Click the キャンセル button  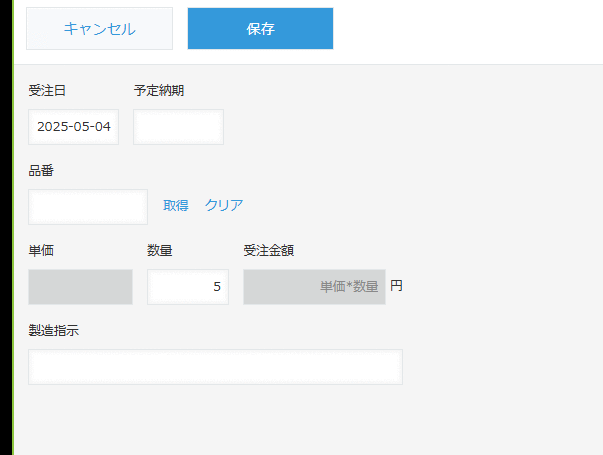[99, 29]
